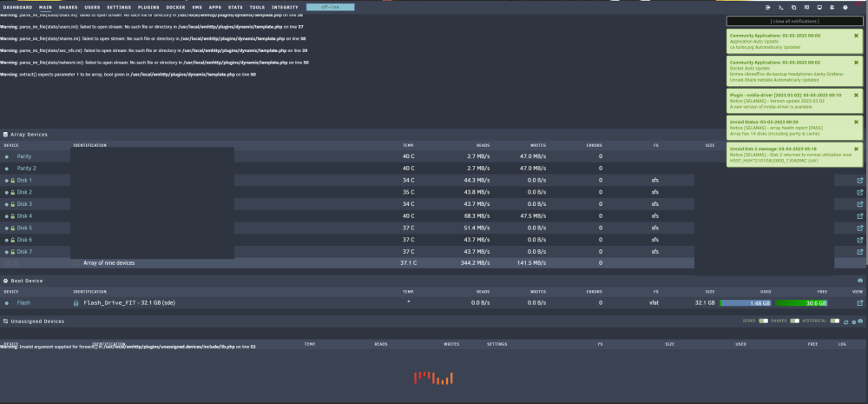Click the 344.2 MB/s total reads value
Viewport: 868px width, 404px height.
475,263
